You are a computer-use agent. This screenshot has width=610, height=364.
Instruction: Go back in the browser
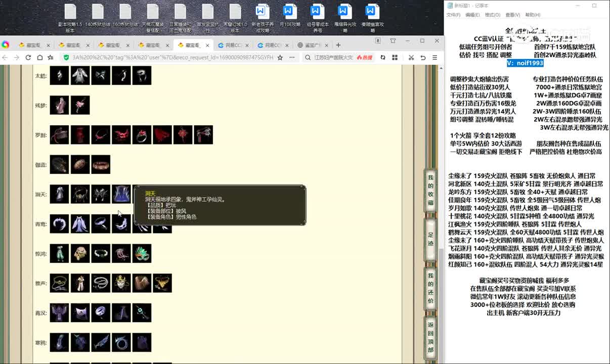point(6,58)
